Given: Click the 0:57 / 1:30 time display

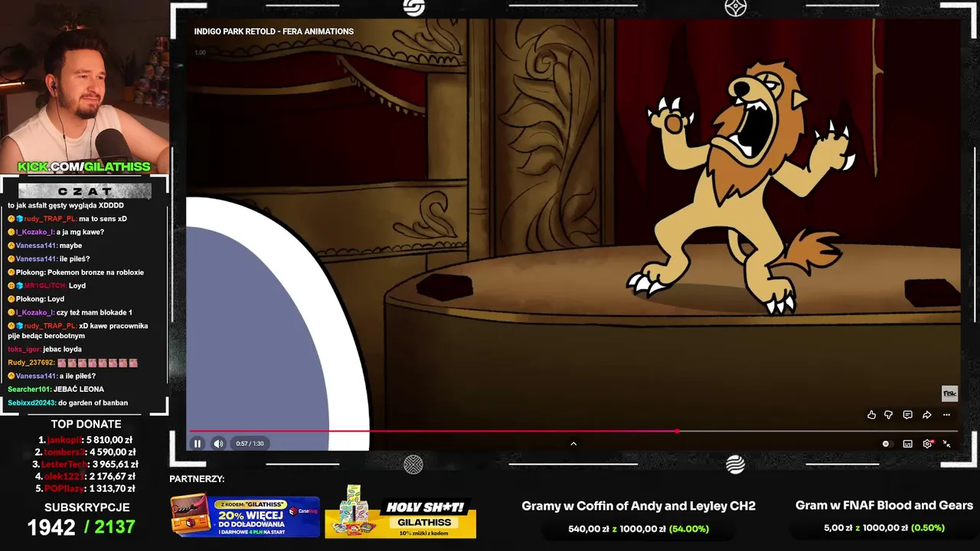Looking at the screenshot, I should (x=250, y=444).
